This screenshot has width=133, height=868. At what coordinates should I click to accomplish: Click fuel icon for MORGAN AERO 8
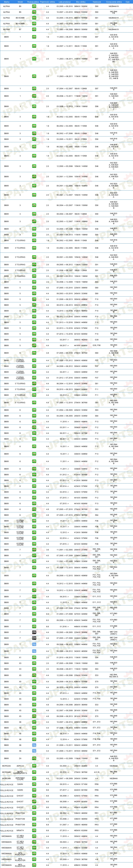34,766
